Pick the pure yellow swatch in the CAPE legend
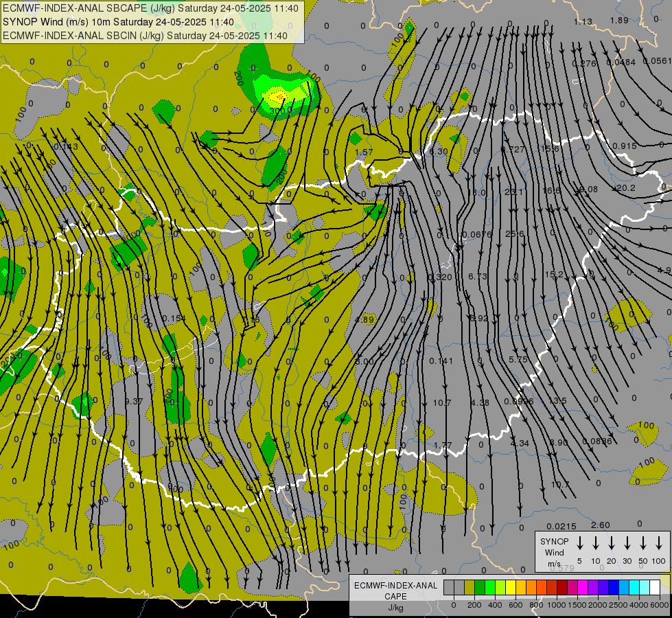The height and width of the screenshot is (618, 672). click(511, 588)
